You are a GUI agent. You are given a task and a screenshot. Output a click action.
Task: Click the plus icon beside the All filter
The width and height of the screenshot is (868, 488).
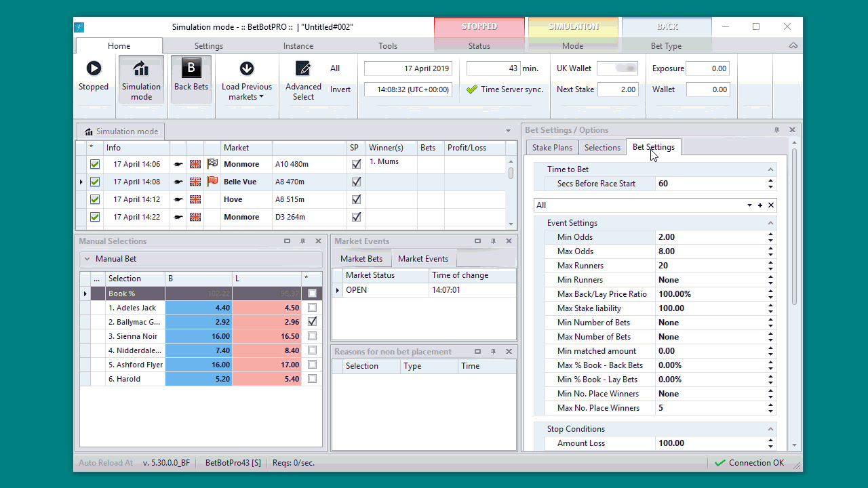(x=760, y=205)
